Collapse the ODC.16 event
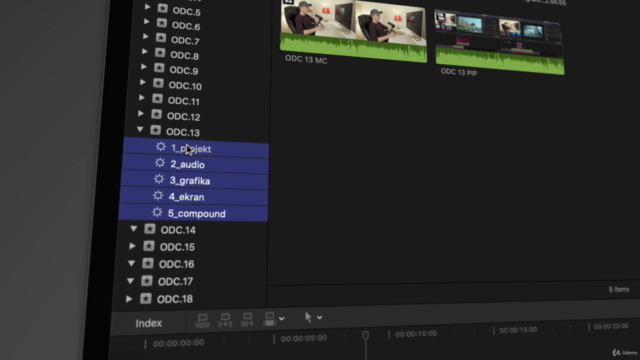Screen dimensions: 640x360 (131, 264)
